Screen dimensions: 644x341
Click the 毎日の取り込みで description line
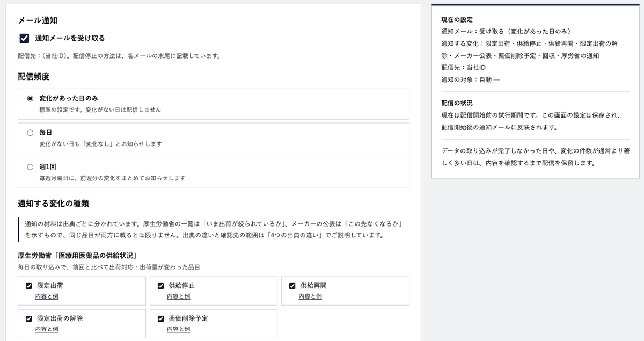click(x=108, y=267)
